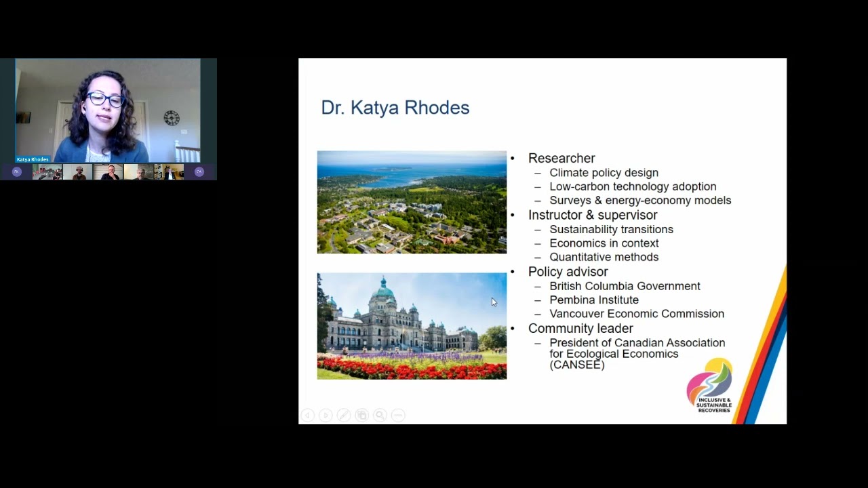Click the previous slide arrow icon
Viewport: 868px width, 488px height.
308,415
